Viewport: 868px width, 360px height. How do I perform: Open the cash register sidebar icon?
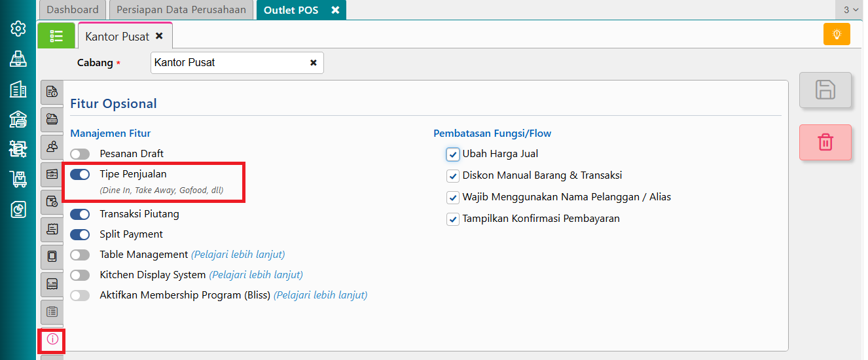(x=18, y=59)
